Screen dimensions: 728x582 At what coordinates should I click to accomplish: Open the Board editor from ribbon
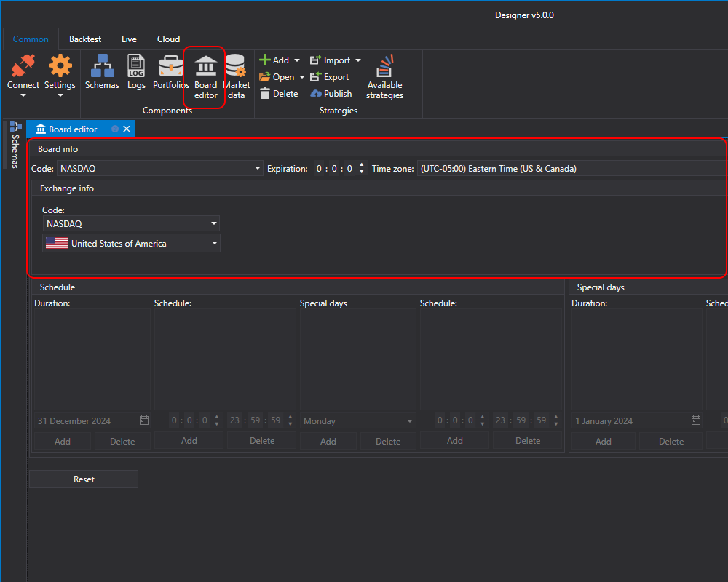[205, 77]
